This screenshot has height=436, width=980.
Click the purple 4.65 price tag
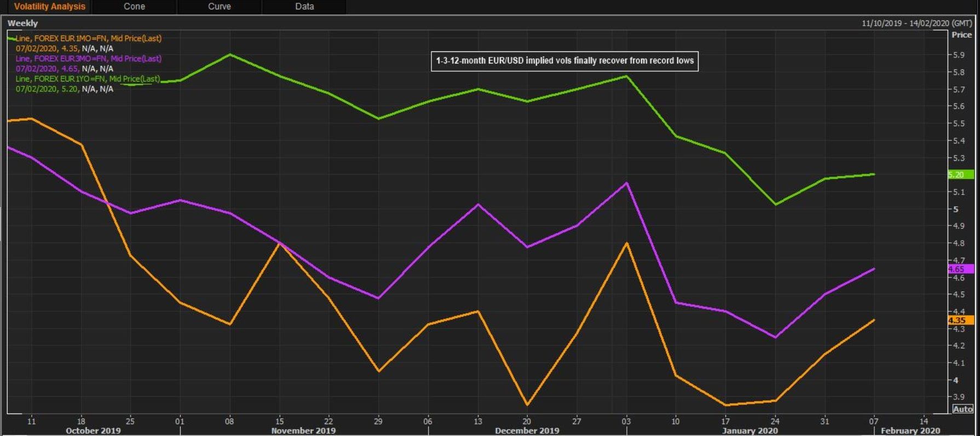click(960, 269)
